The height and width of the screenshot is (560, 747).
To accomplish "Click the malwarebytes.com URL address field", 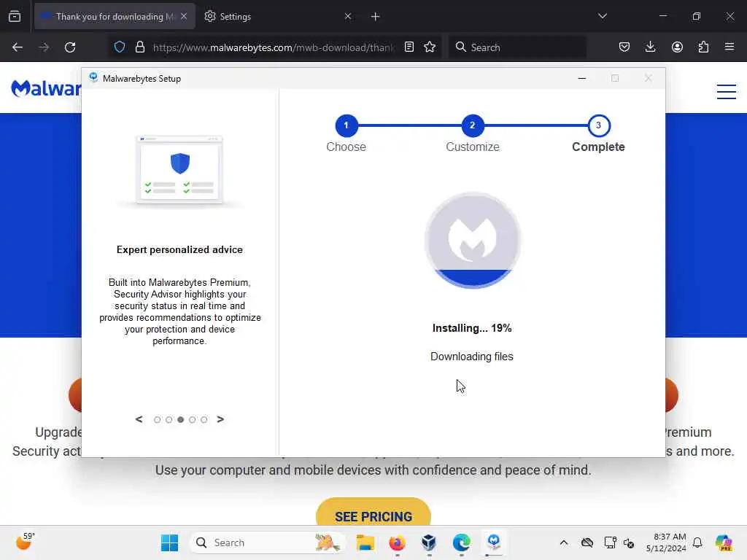I will pos(274,47).
